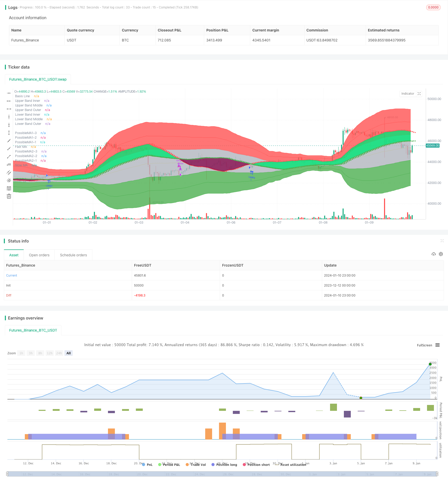This screenshot has width=448, height=484.
Task: Choose the price line tool with 123 label
Action: pyautogui.click(x=9, y=164)
